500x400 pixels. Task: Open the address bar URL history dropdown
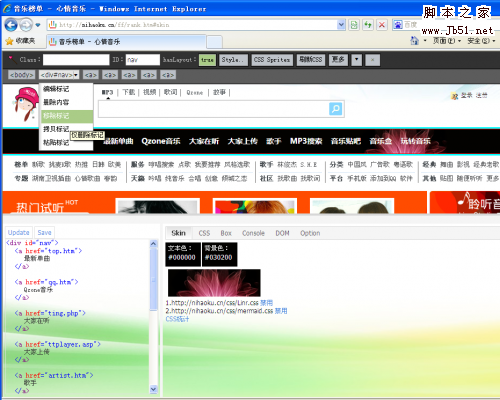341,25
